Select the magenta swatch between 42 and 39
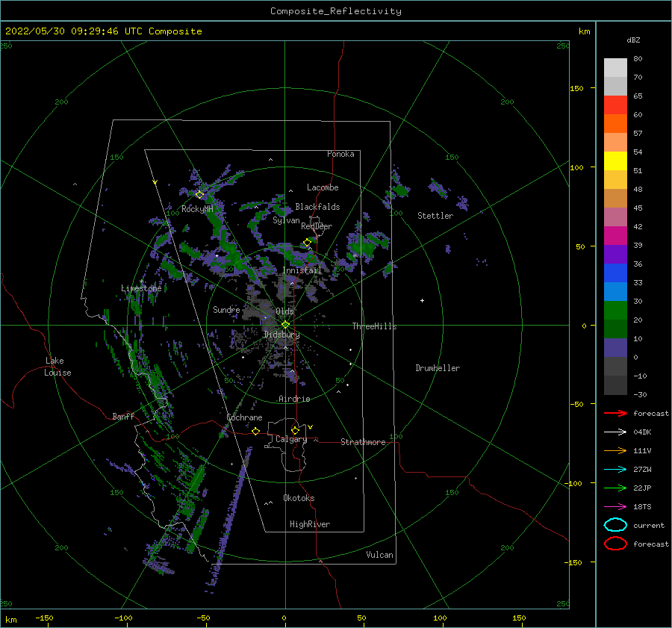 click(615, 236)
